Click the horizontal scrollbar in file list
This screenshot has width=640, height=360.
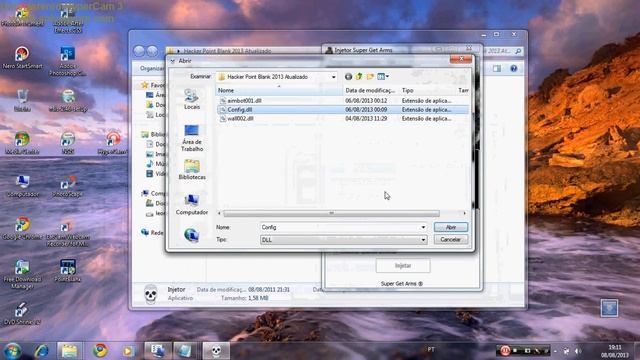331,213
